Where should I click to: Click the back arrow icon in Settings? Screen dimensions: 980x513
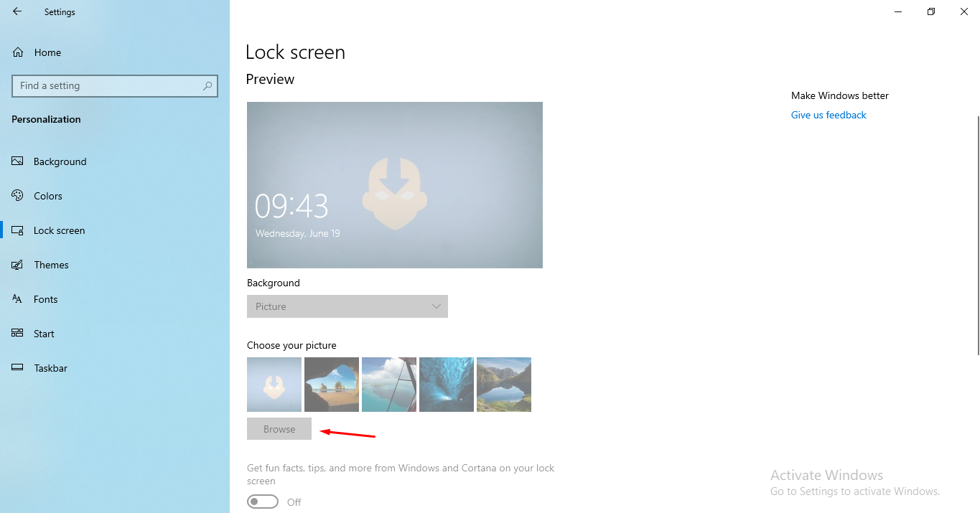17,11
